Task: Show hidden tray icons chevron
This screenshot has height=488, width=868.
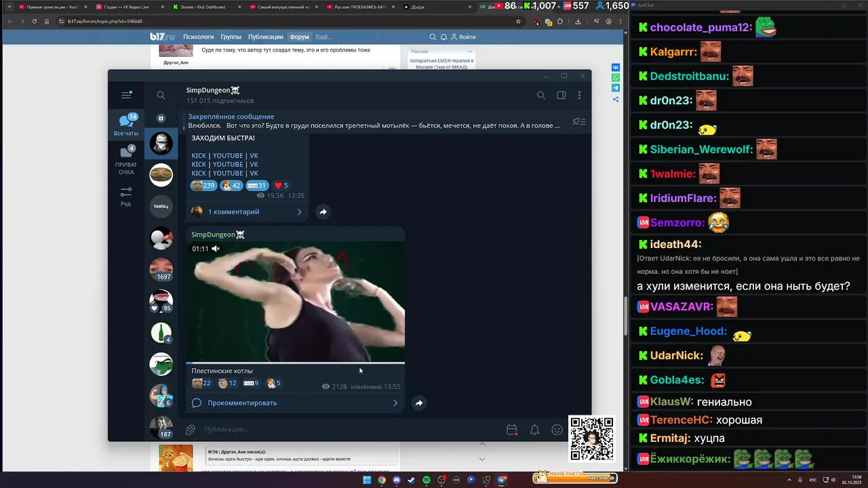Action: [788, 480]
